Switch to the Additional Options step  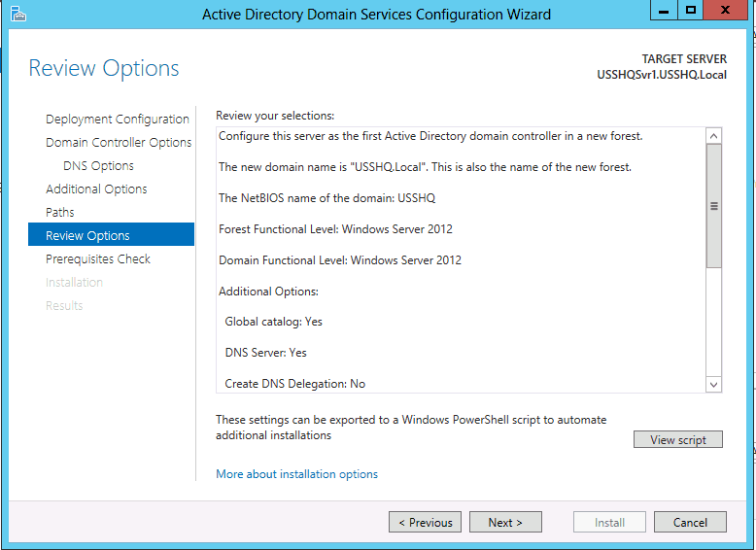coord(96,189)
